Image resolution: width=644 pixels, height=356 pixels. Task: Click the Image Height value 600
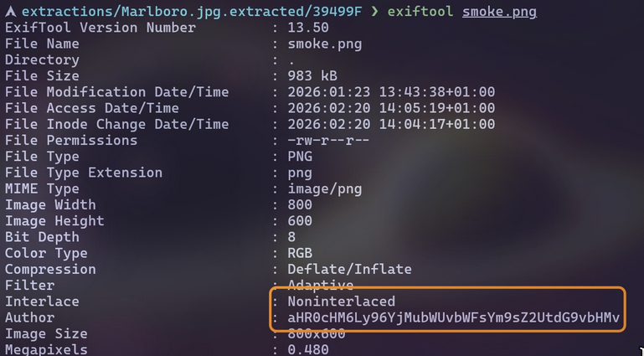tap(300, 221)
